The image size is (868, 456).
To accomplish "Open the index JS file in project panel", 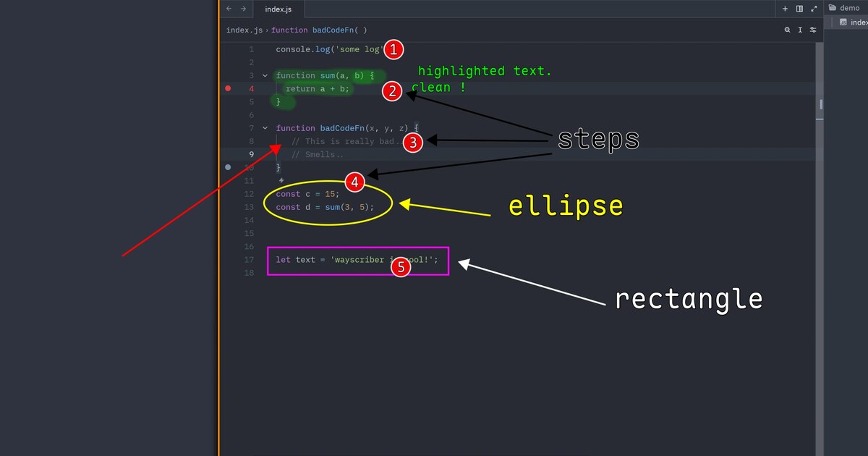I will click(854, 22).
